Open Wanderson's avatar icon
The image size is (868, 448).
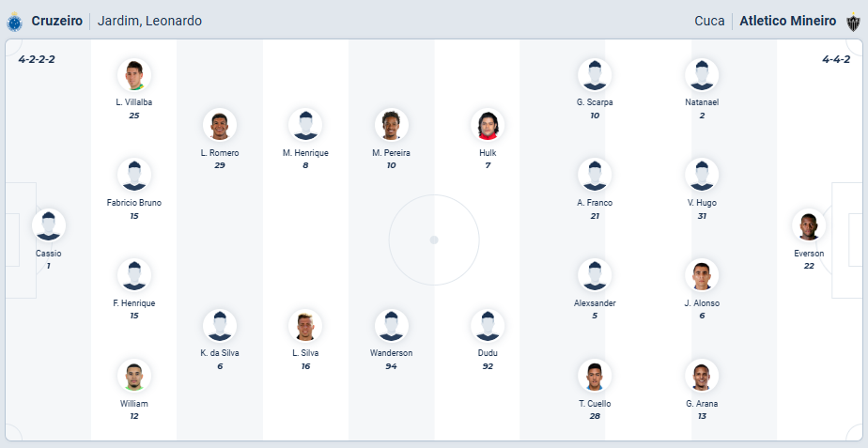391,325
